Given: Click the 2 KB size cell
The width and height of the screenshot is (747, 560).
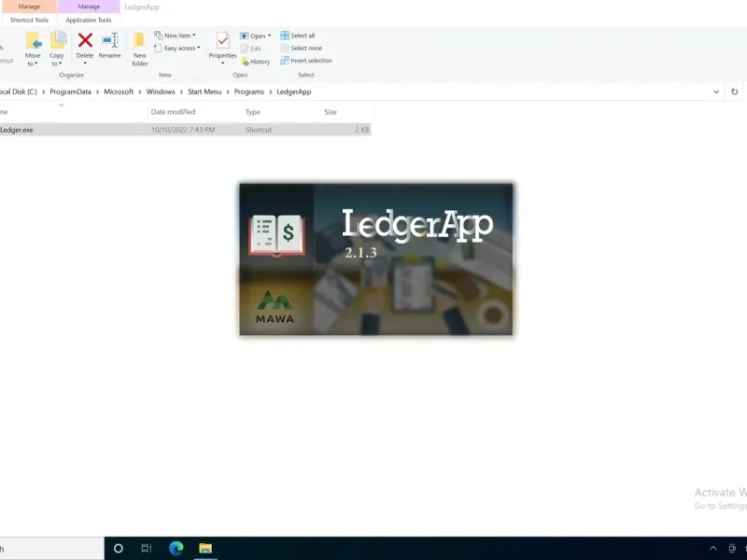Looking at the screenshot, I should (361, 130).
